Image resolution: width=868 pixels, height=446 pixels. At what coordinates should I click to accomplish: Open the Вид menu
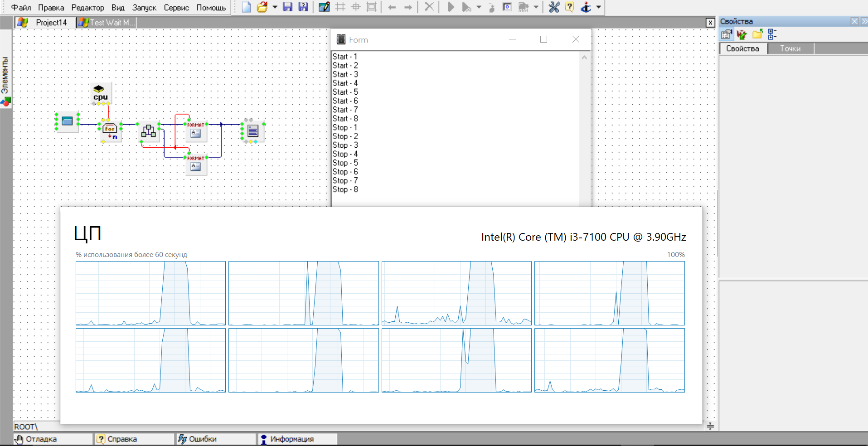click(x=118, y=8)
